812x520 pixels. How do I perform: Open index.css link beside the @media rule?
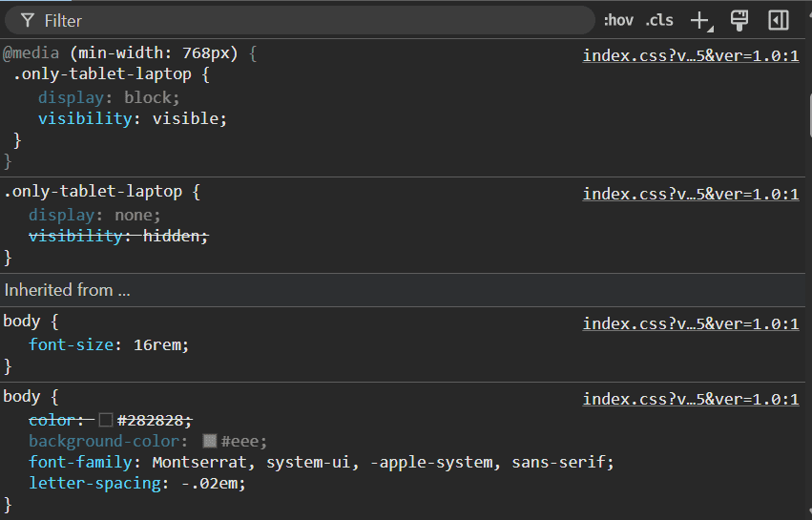pyautogui.click(x=690, y=55)
